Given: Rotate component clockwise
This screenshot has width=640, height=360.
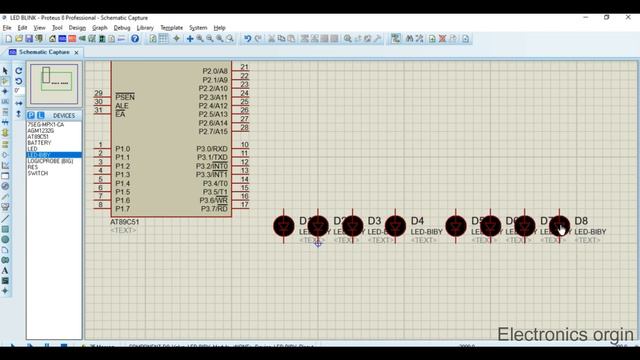Looking at the screenshot, I should [19, 71].
